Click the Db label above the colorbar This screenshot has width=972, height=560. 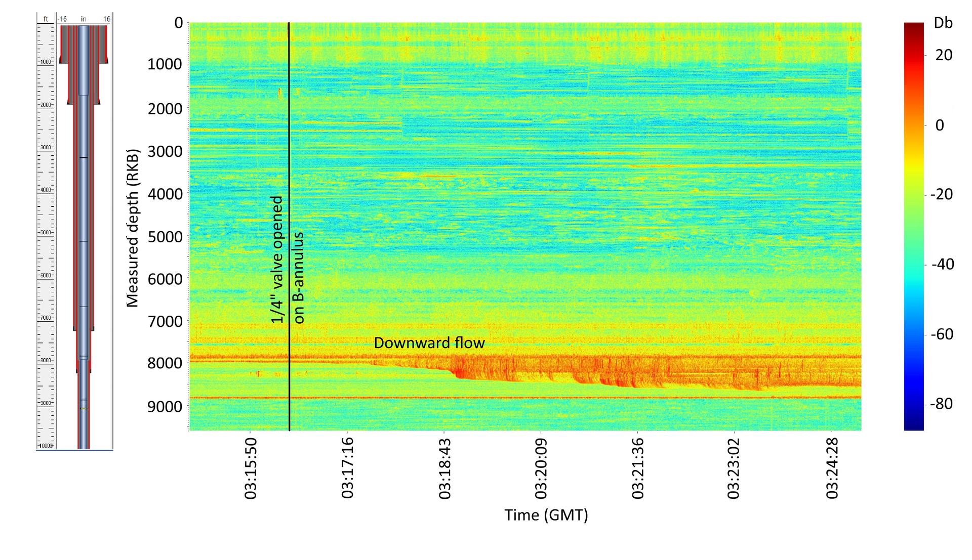click(x=943, y=23)
